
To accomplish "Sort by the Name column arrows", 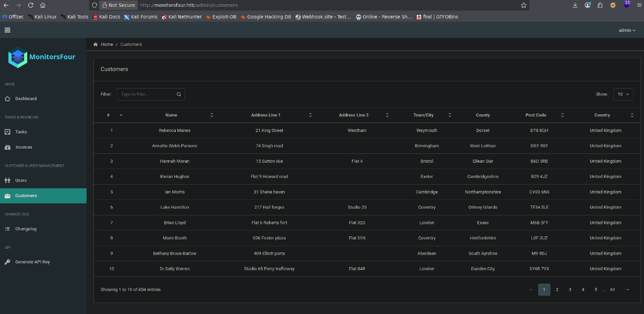I will pyautogui.click(x=212, y=115).
